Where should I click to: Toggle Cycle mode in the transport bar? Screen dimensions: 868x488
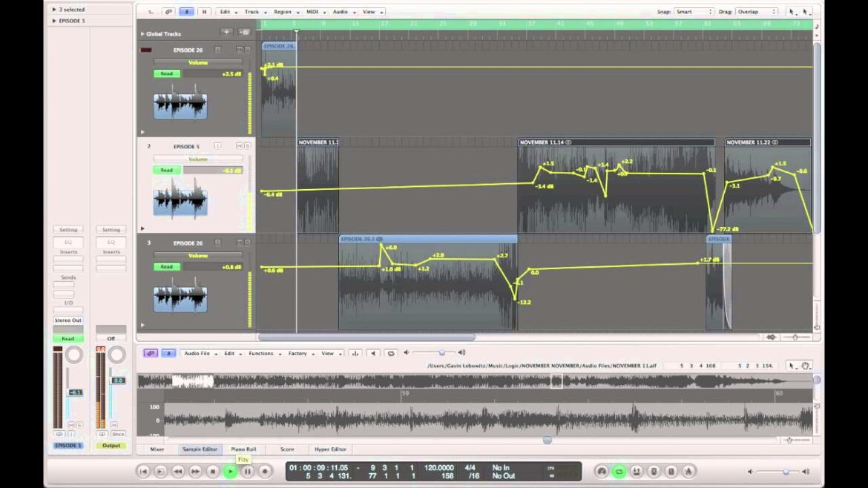(x=619, y=471)
